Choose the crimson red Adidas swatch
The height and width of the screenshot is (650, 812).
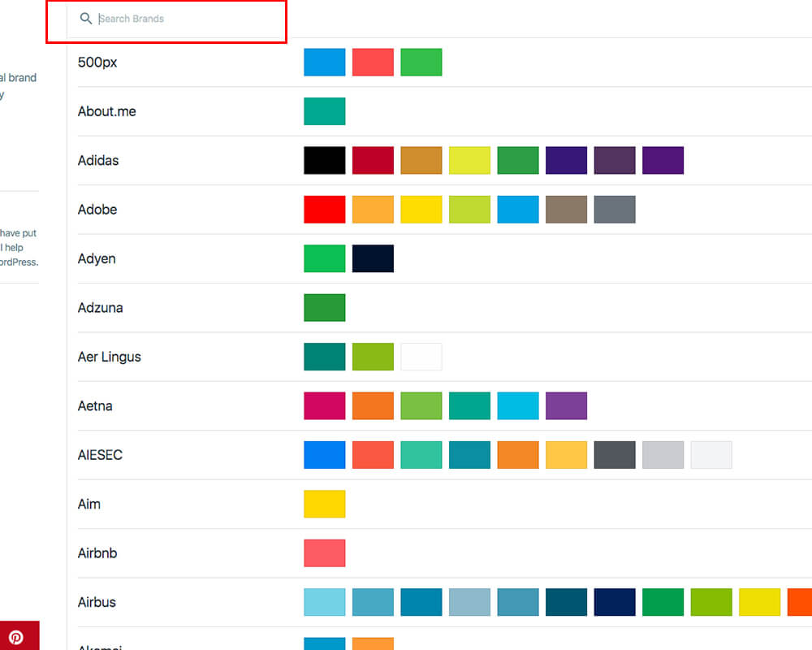[x=373, y=160]
